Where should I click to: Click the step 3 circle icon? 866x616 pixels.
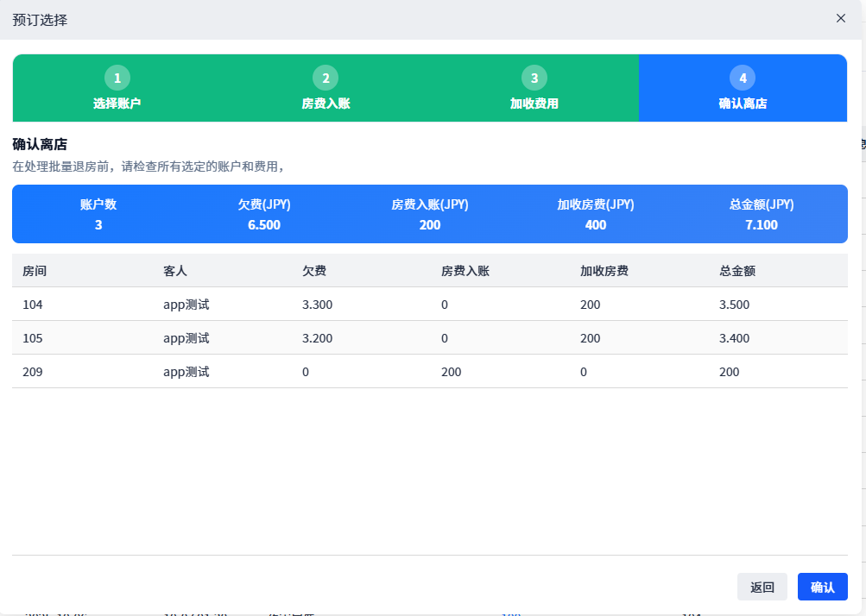coord(534,79)
